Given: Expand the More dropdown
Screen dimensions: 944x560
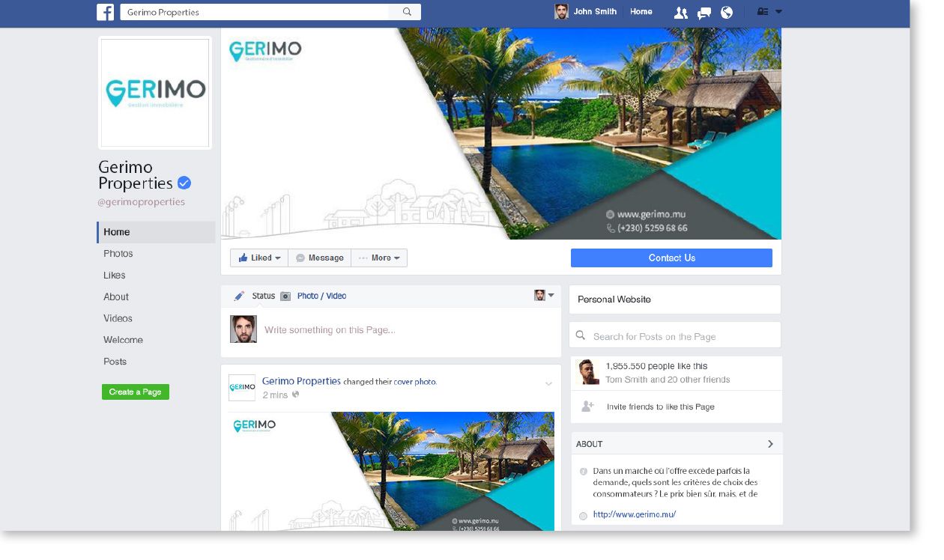Looking at the screenshot, I should tap(379, 258).
